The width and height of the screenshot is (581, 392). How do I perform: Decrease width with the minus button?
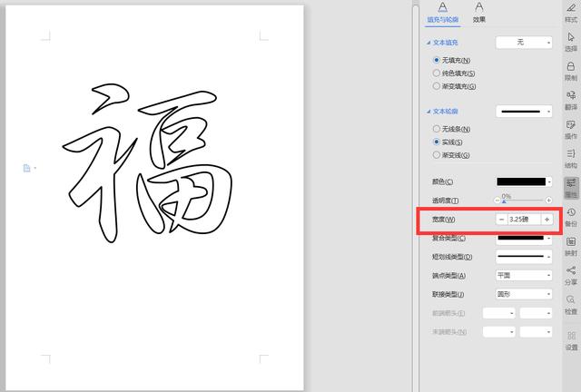click(501, 220)
